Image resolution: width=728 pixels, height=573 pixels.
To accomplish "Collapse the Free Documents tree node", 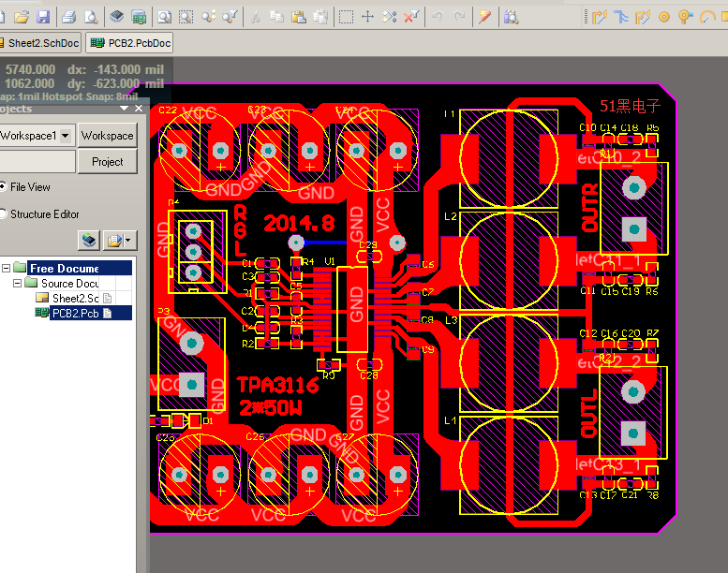I will (x=7, y=268).
